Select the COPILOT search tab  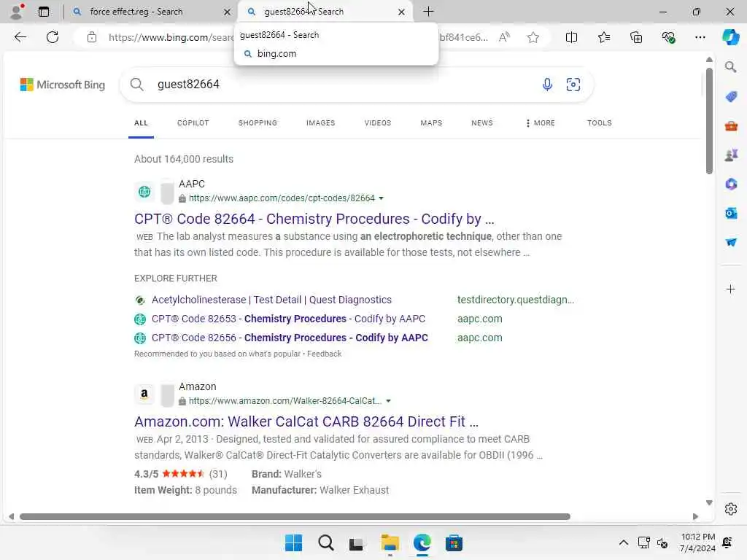click(x=193, y=122)
